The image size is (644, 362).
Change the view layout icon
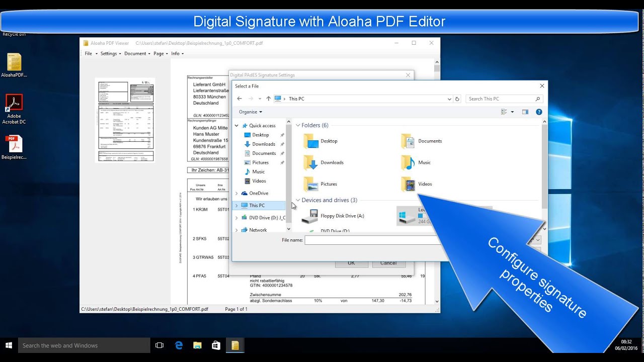504,112
